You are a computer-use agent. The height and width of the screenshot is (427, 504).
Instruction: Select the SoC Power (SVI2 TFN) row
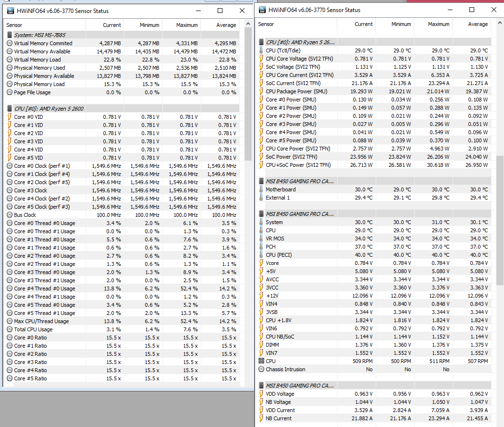(373, 157)
